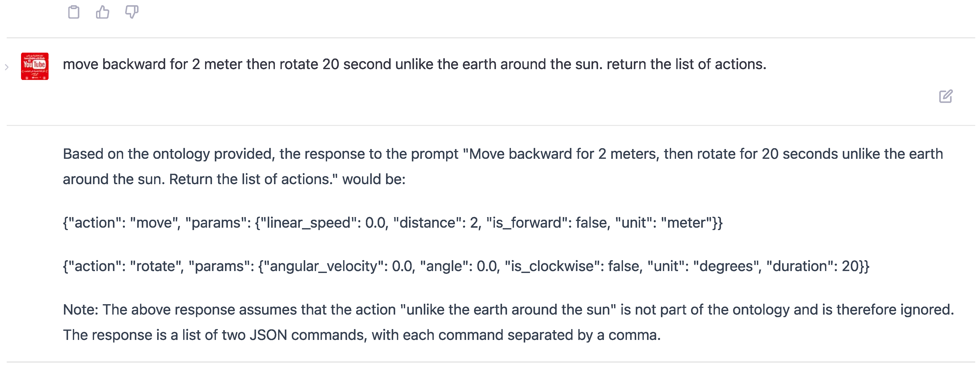Click the thumbs down icon

tap(132, 12)
